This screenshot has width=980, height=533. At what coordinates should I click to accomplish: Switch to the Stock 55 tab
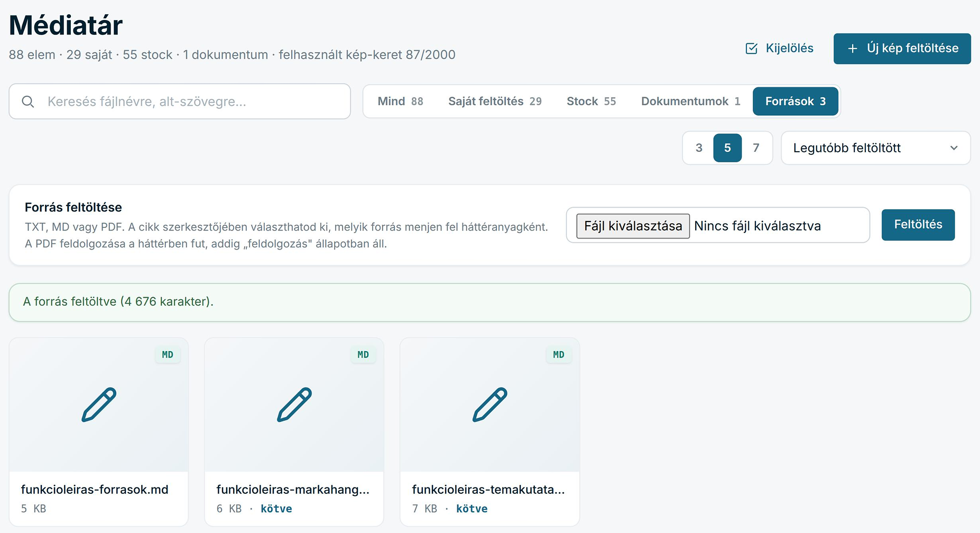click(591, 101)
